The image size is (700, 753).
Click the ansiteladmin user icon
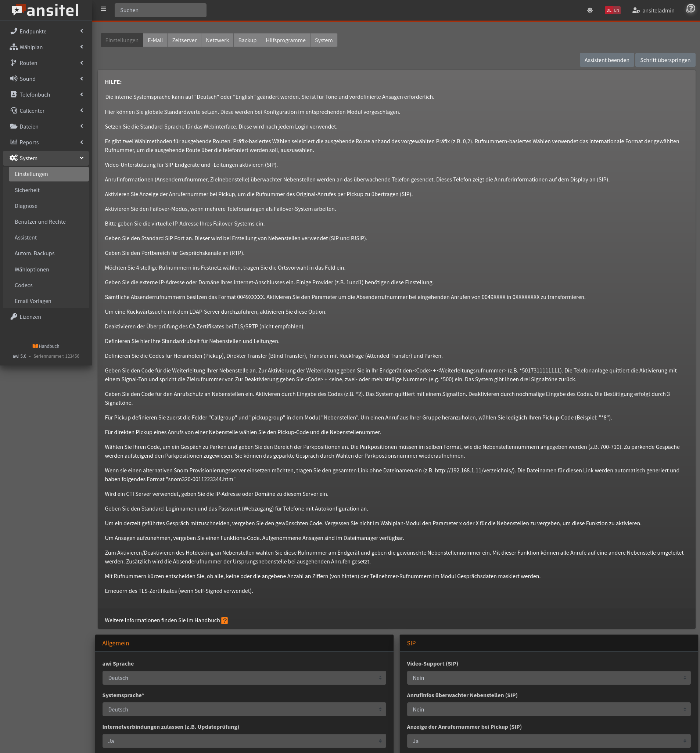[636, 11]
